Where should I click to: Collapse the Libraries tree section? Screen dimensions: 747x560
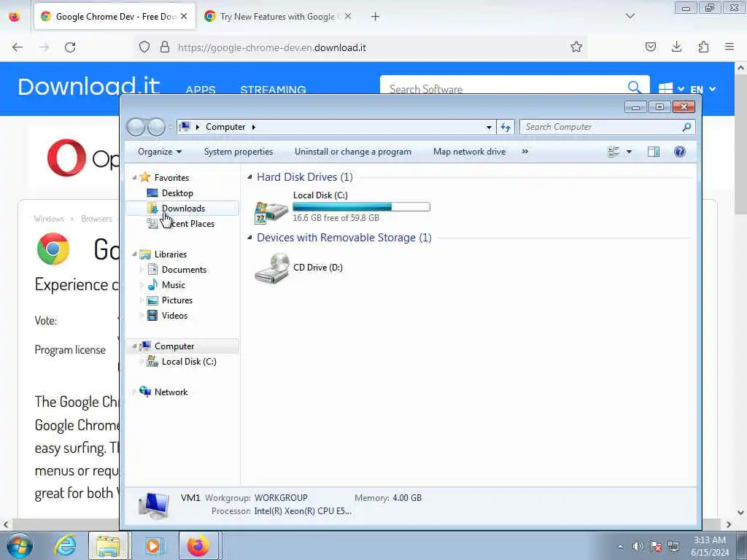point(134,254)
